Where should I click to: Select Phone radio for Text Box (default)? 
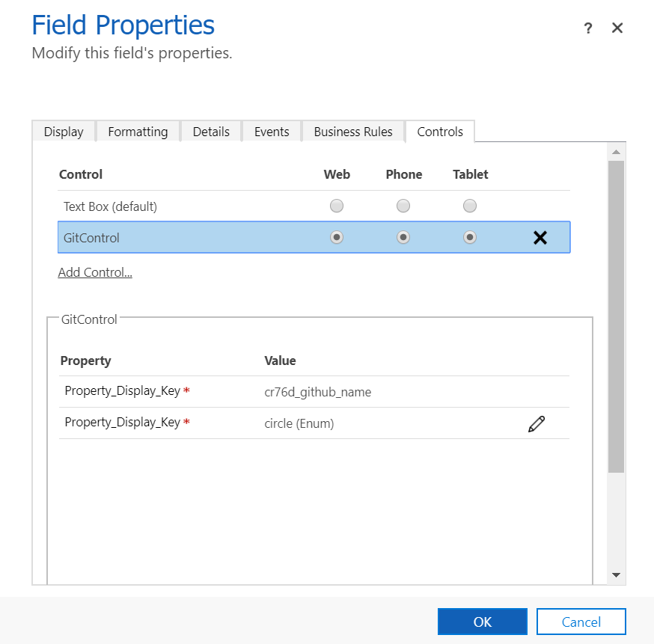[403, 206]
